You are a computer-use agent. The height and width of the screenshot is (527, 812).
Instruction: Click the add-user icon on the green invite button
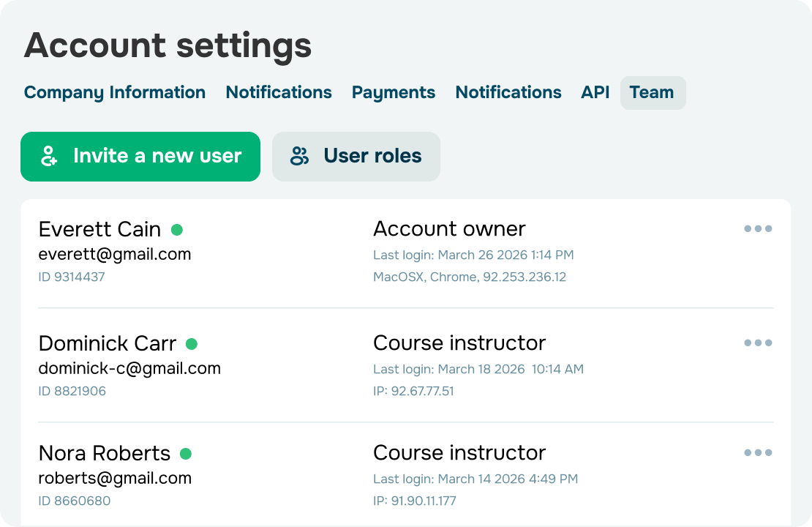pos(48,155)
